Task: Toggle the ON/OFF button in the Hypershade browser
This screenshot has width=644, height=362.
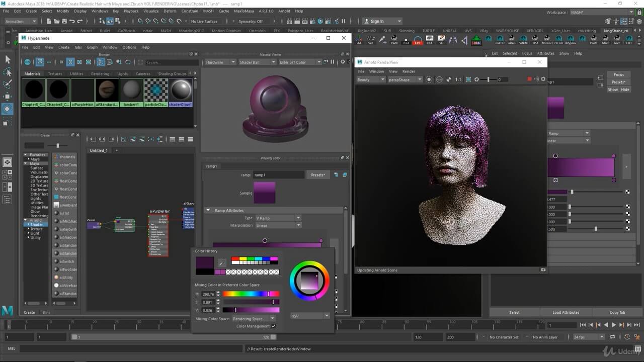Action: (x=28, y=62)
